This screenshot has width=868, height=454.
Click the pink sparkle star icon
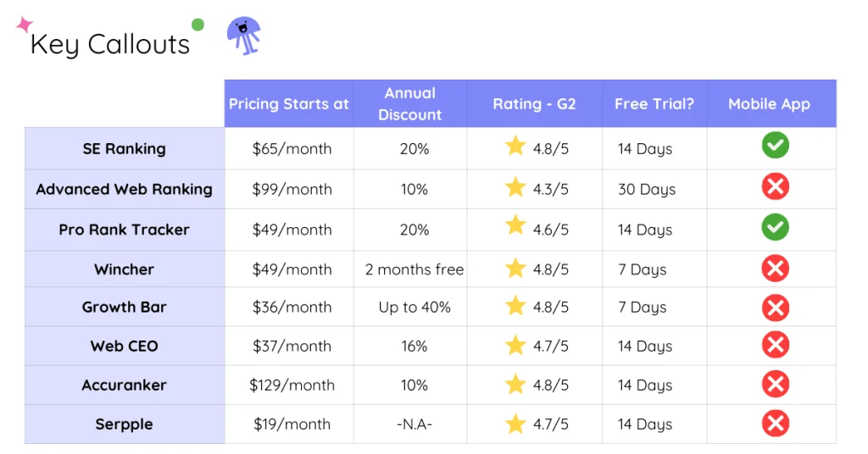pyautogui.click(x=24, y=25)
